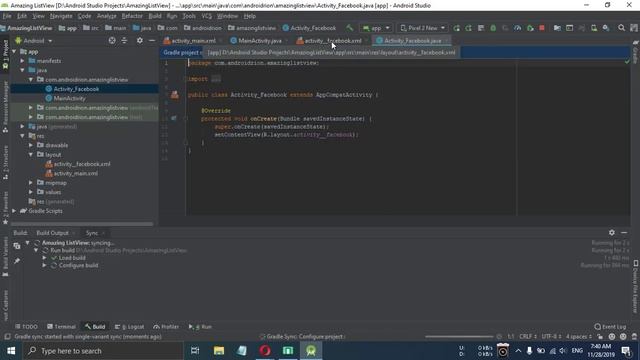This screenshot has width=640, height=360.
Task: Open the Run tool window
Action: (x=200, y=327)
